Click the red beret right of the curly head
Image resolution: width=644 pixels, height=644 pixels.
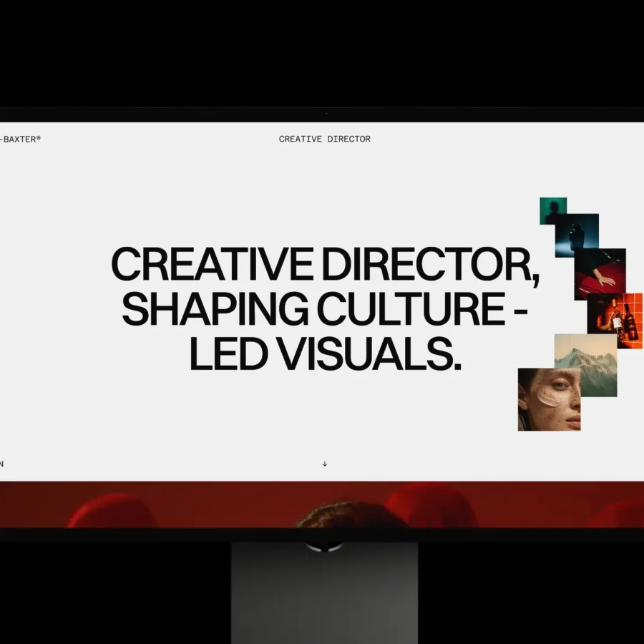coord(431,506)
